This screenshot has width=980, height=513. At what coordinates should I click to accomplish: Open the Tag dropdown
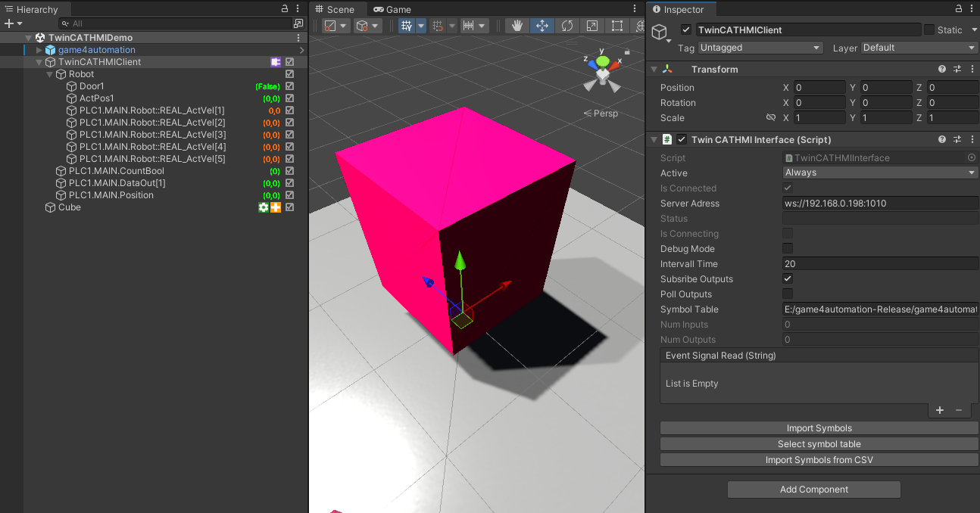pyautogui.click(x=760, y=48)
